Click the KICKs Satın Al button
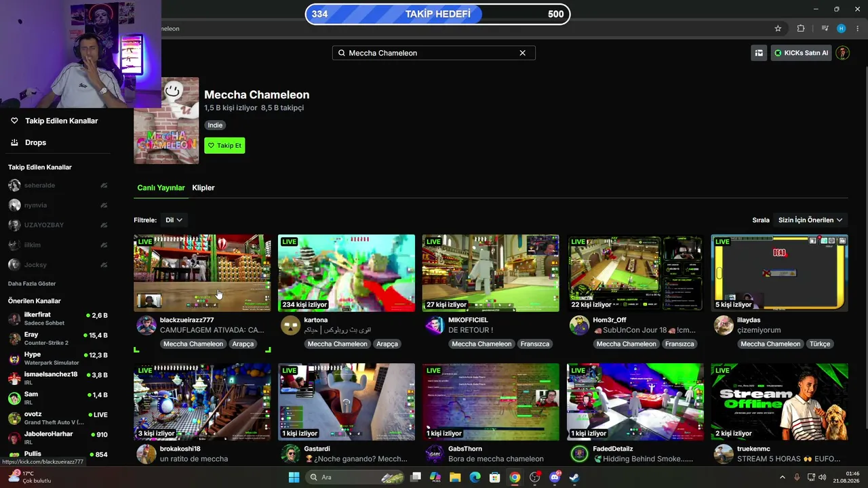The width and height of the screenshot is (868, 488). coord(801,53)
